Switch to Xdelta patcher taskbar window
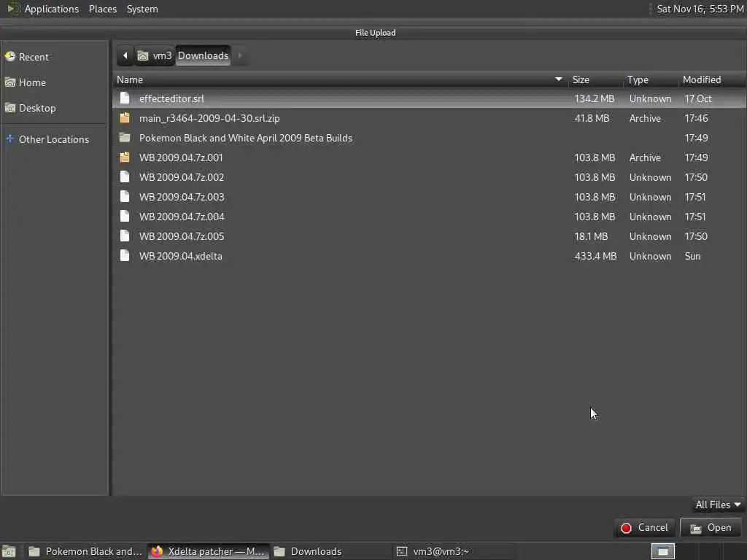747x560 pixels. click(x=208, y=551)
